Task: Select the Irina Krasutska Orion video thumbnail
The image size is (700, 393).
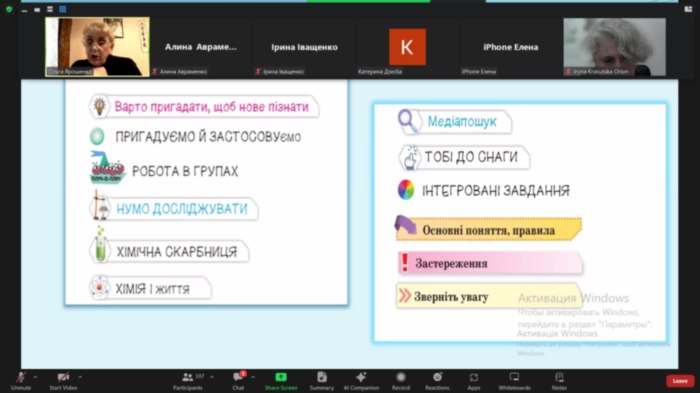Action: (x=614, y=47)
